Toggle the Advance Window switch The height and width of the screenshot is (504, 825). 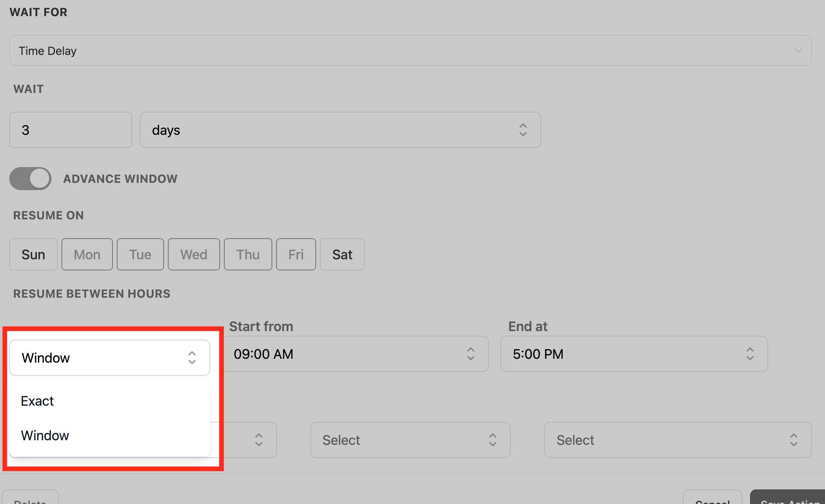pyautogui.click(x=30, y=179)
